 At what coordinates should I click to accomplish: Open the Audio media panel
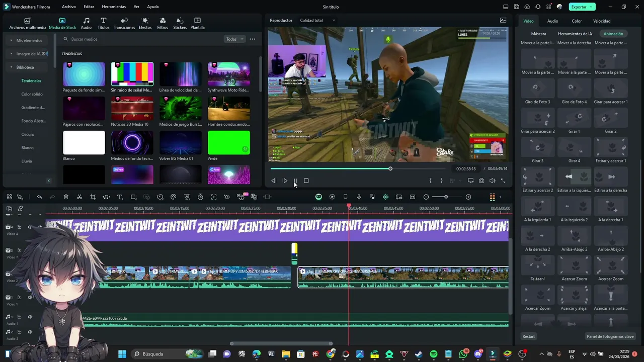86,23
